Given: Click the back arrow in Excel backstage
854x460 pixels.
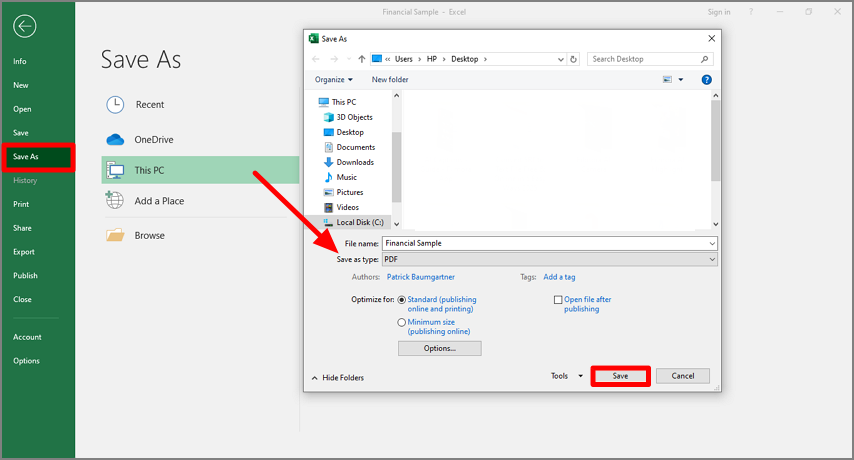Looking at the screenshot, I should click(25, 26).
